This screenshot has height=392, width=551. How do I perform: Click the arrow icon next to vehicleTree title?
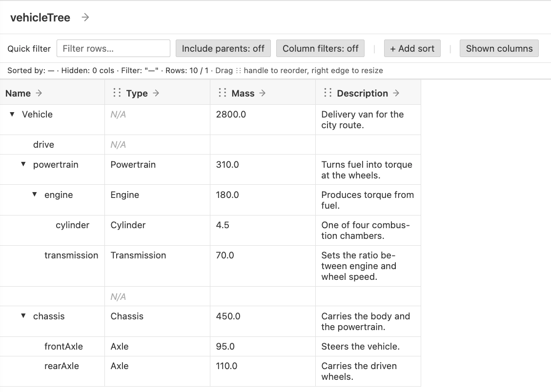pyautogui.click(x=85, y=17)
